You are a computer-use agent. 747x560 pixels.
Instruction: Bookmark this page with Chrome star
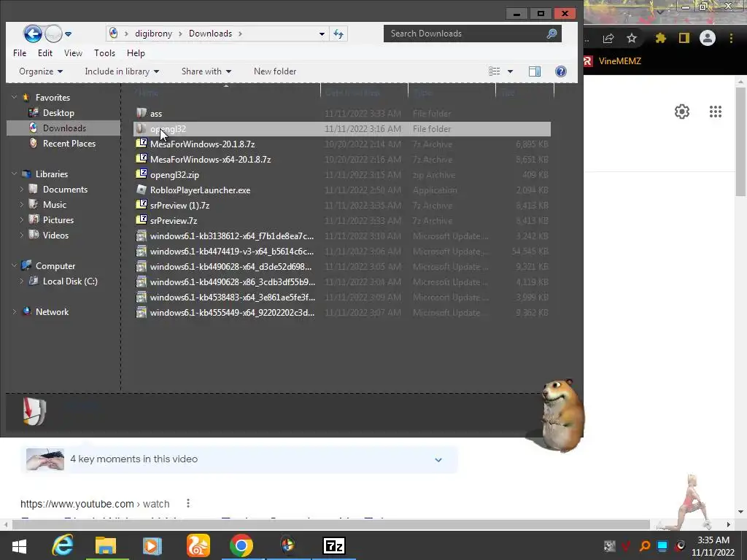point(632,38)
